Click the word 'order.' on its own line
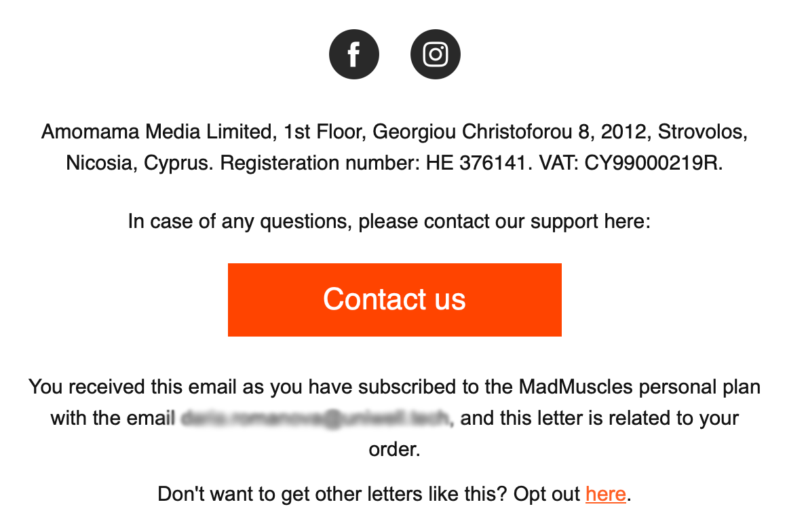Screen dimensions: 787x532 [x=394, y=449]
